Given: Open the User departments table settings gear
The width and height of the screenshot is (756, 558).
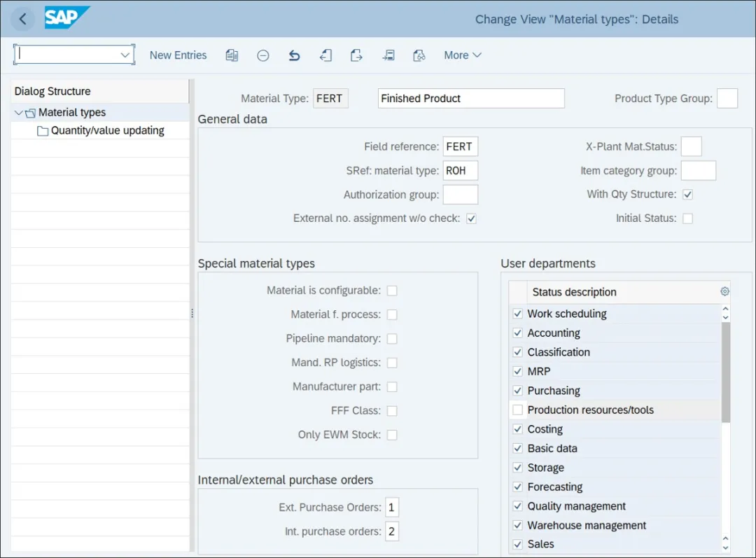Looking at the screenshot, I should click(x=724, y=291).
